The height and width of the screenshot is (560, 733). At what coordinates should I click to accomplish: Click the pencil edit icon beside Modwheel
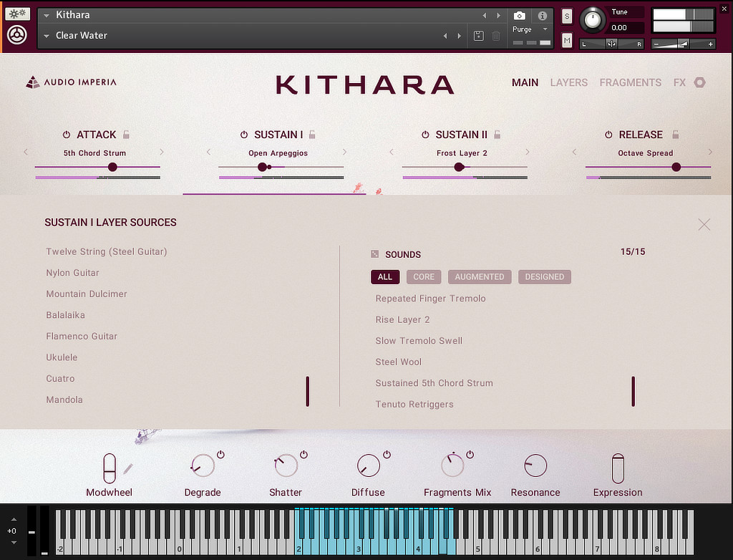128,469
